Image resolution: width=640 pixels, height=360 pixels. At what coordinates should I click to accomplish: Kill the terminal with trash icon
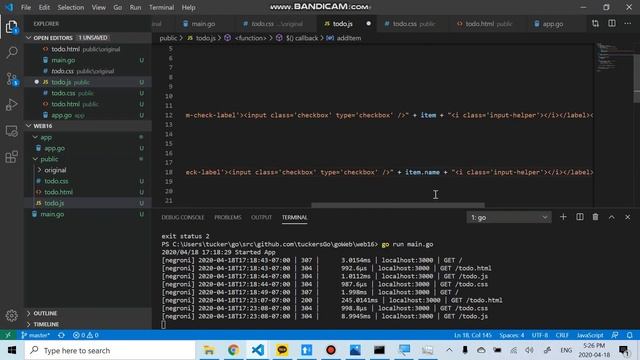[x=596, y=217]
